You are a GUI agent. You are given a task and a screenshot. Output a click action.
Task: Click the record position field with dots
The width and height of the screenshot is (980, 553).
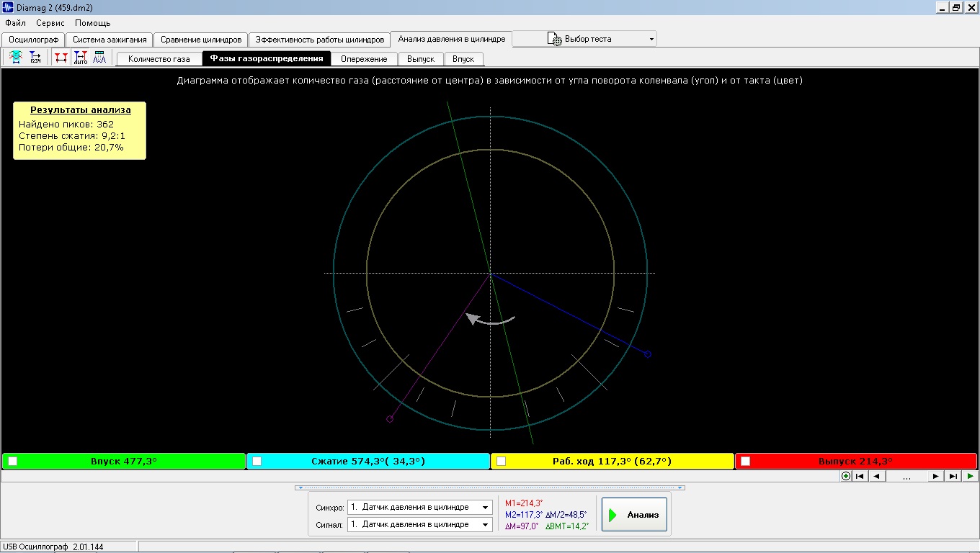pos(906,476)
